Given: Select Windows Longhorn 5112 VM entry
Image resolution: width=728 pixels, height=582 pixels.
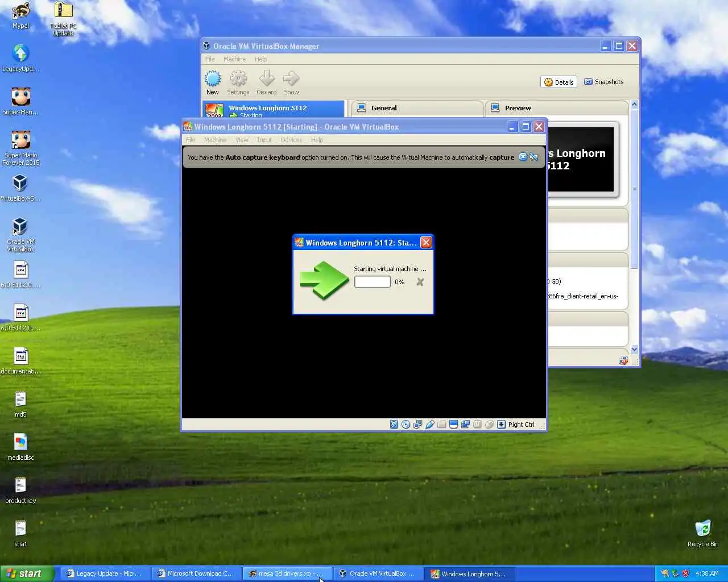Looking at the screenshot, I should point(274,110).
